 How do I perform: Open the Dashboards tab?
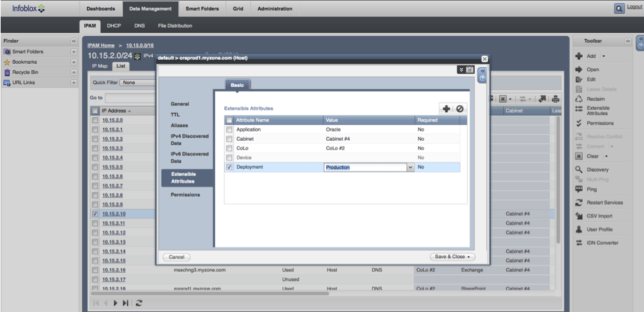coord(101,9)
